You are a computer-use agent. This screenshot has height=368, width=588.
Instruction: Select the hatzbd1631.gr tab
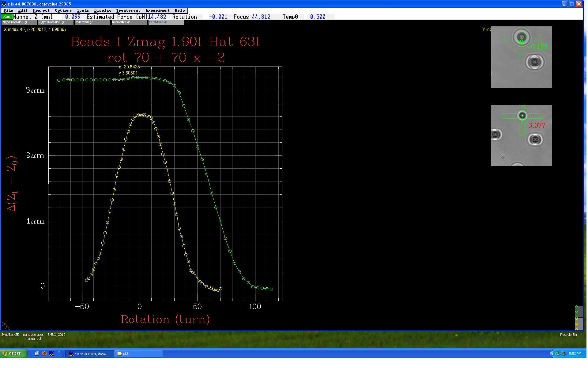[x=166, y=22]
